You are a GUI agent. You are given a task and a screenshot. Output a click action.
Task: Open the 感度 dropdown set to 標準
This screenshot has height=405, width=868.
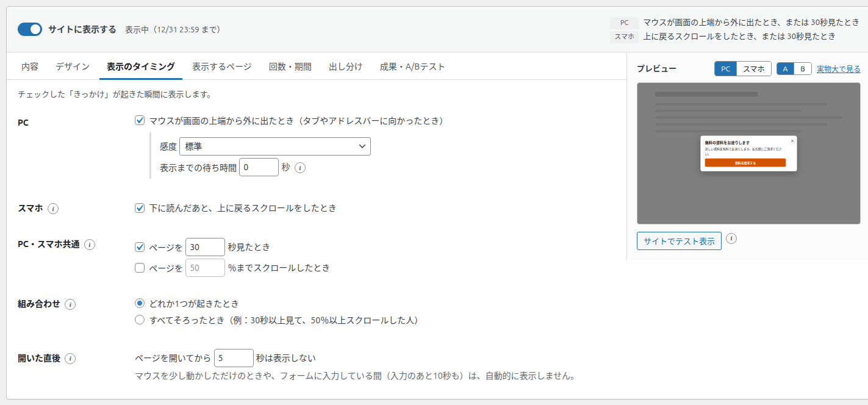coord(275,146)
